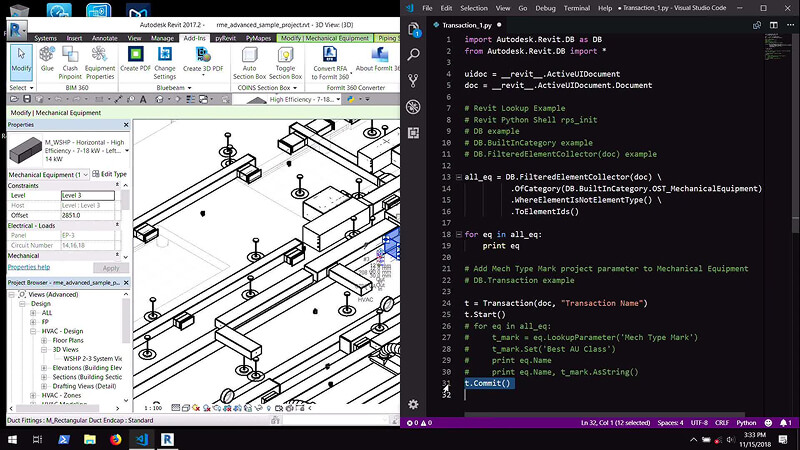Collapse the HVAC - Design tree node
Viewport: 800px width, 450px height.
35,331
